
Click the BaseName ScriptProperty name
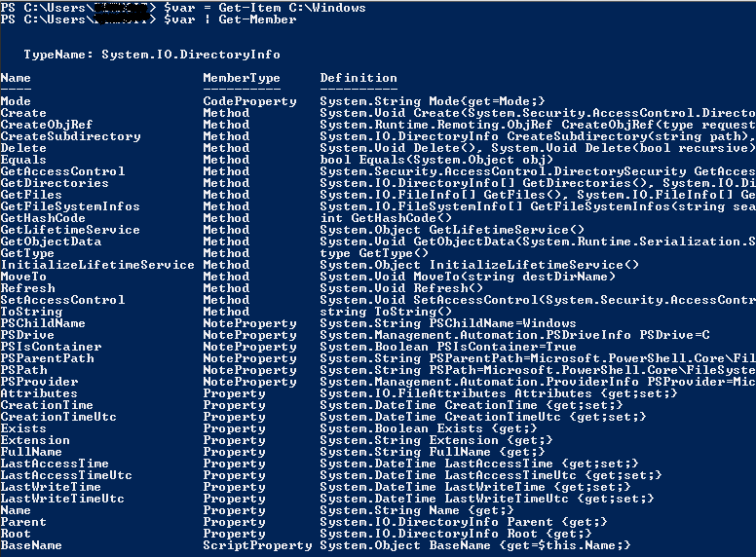click(x=31, y=545)
